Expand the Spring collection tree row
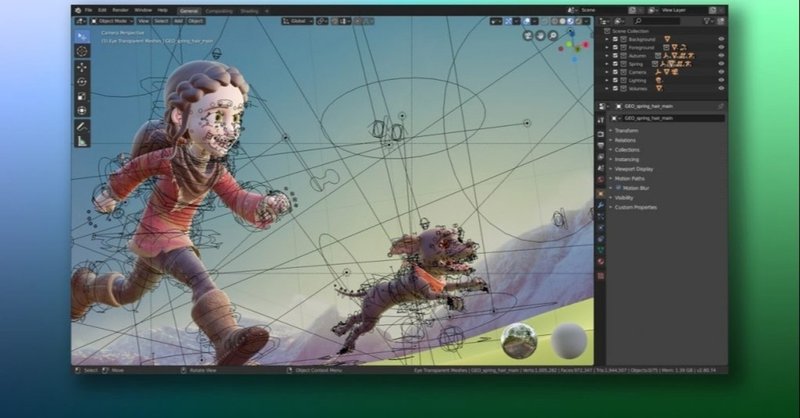The height and width of the screenshot is (418, 800). [607, 64]
